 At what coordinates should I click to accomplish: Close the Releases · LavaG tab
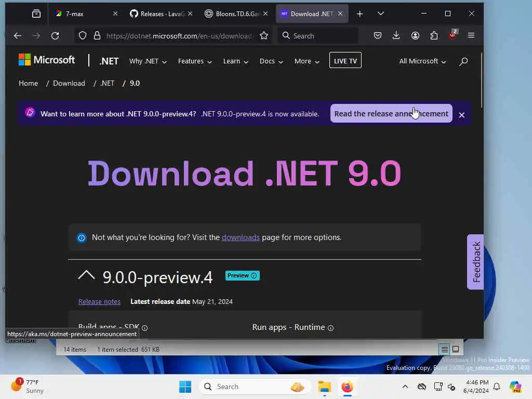pyautogui.click(x=190, y=14)
